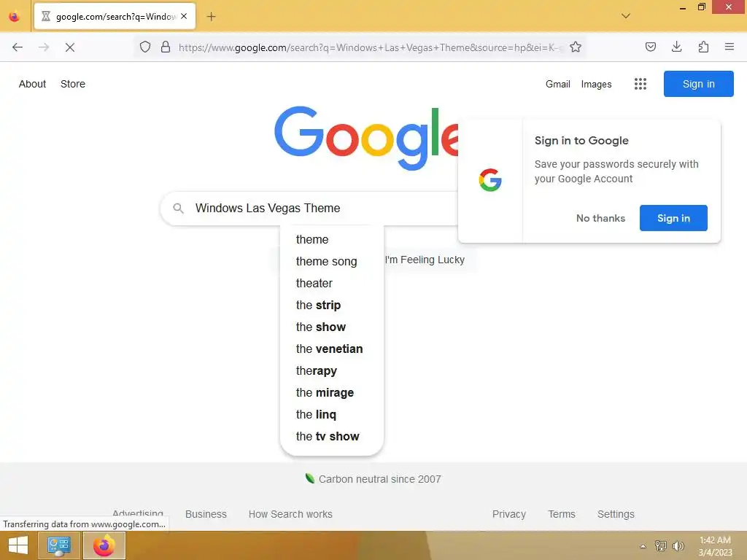Expand the list all tabs chevron
Viewport: 747px width, 560px height.
pos(626,16)
